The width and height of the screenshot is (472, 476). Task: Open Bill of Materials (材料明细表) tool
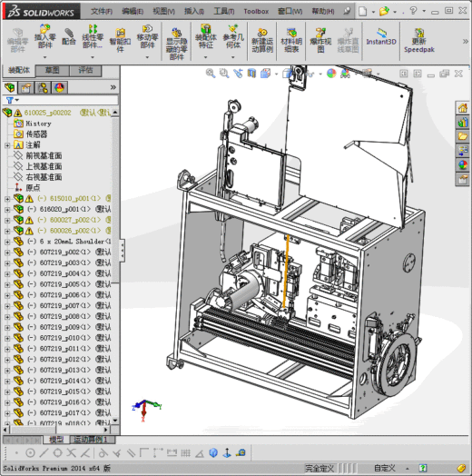291,40
